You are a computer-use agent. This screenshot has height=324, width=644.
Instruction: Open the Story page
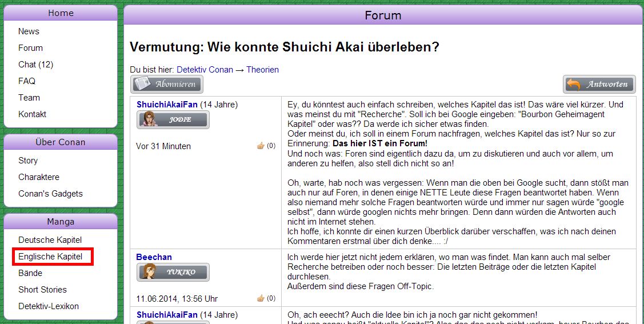point(28,161)
